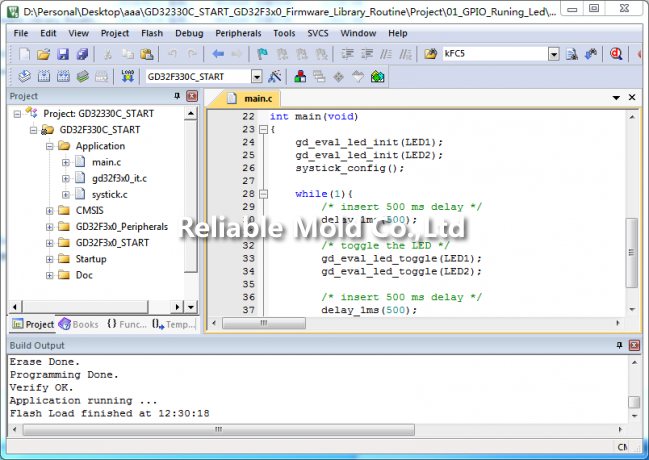
Task: Click the Start Debug Session icon
Action: click(x=614, y=54)
